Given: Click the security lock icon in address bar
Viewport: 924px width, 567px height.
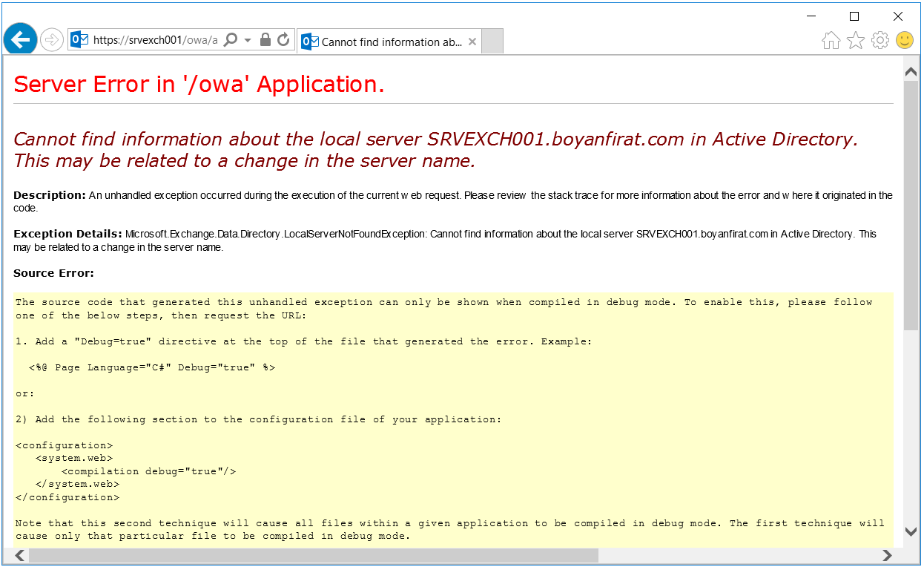Looking at the screenshot, I should pos(265,40).
